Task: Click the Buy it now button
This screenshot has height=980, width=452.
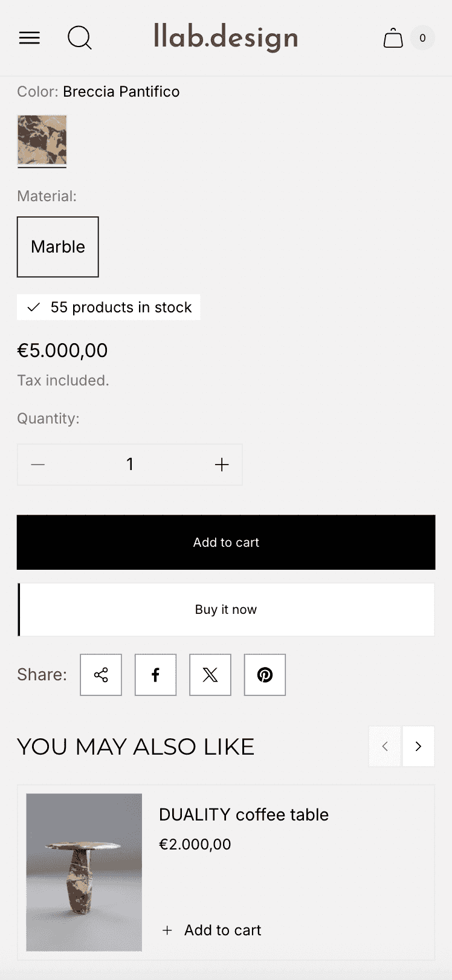Action: pyautogui.click(x=226, y=610)
